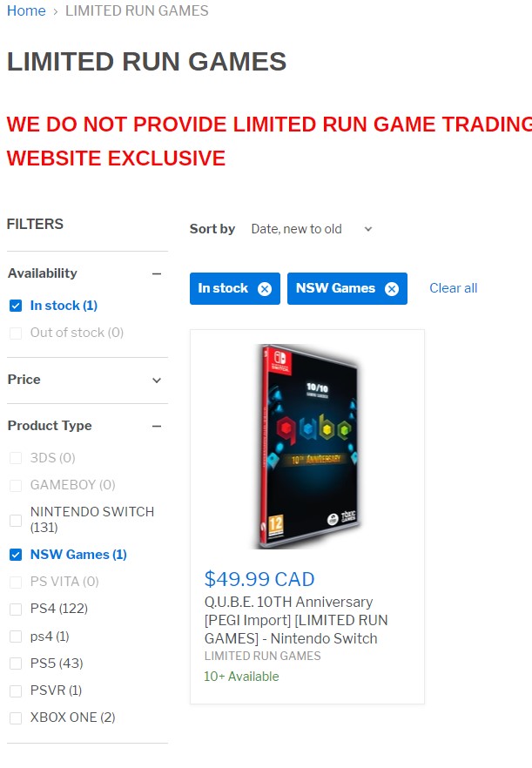Select the lowercase ps4 (1) filter checkbox
The height and width of the screenshot is (768, 532).
coord(16,637)
